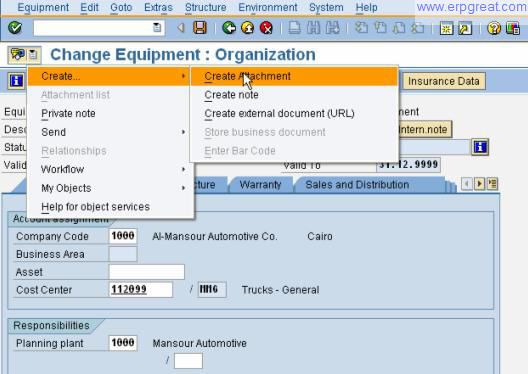Click the Asset input field
The width and height of the screenshot is (528, 374).
[147, 272]
